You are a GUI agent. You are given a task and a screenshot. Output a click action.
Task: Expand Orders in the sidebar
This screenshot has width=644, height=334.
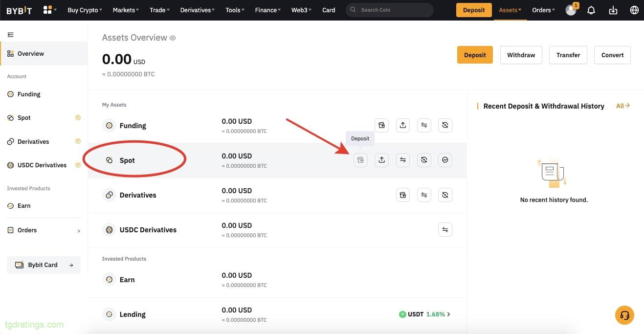[44, 230]
